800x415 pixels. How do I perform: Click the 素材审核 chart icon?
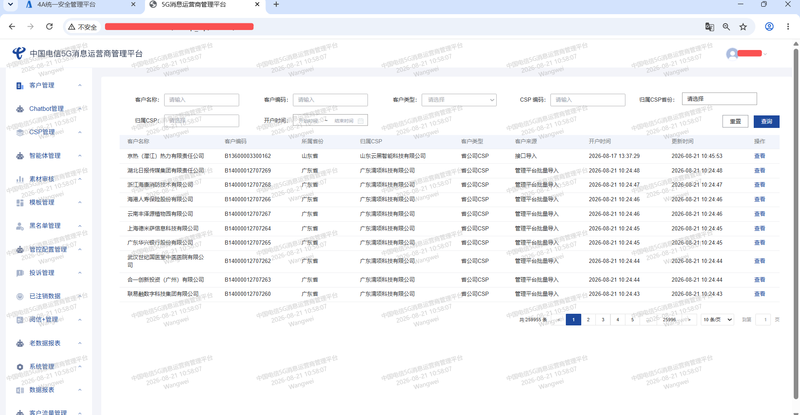[19, 179]
